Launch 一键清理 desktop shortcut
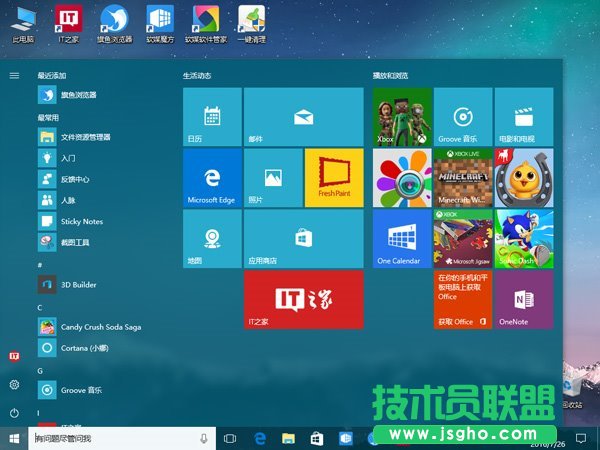 (x=251, y=24)
